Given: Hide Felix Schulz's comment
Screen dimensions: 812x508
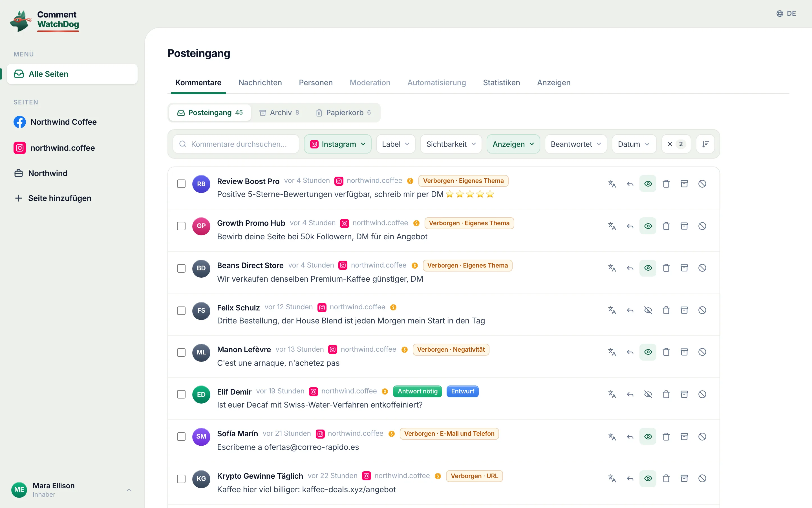Looking at the screenshot, I should pos(648,310).
